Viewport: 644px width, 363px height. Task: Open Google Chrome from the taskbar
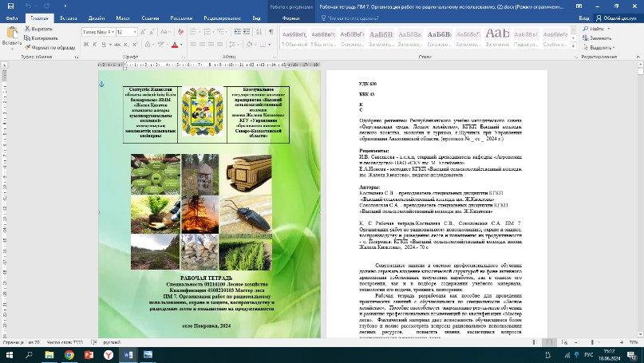click(69, 353)
